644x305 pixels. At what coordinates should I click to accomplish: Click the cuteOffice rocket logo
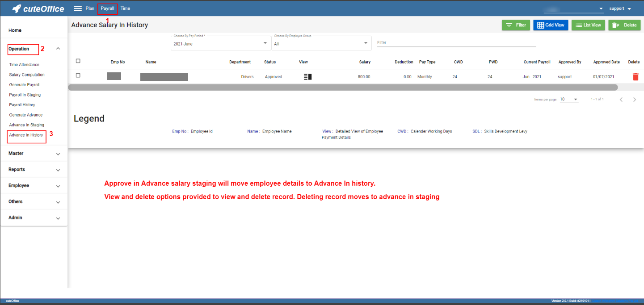17,8
